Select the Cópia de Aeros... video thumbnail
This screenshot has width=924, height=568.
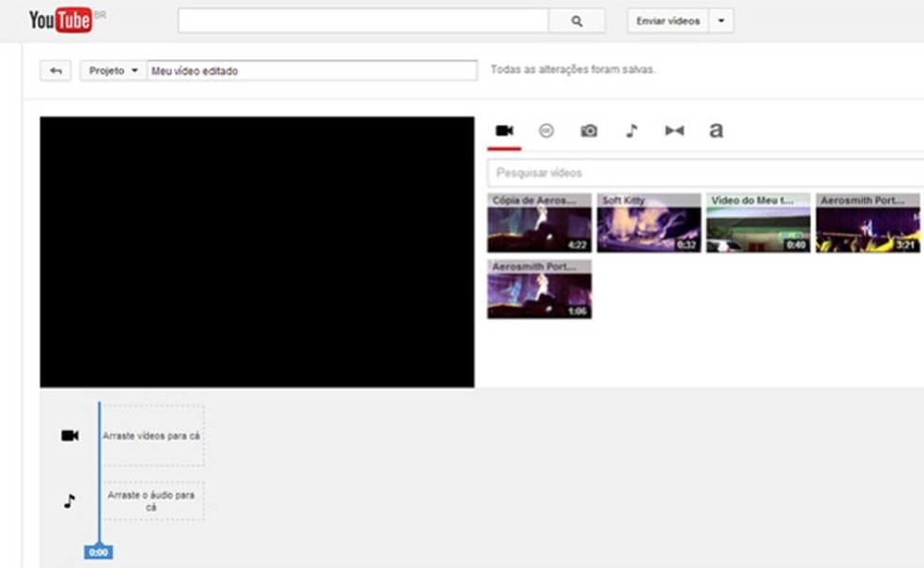click(539, 223)
